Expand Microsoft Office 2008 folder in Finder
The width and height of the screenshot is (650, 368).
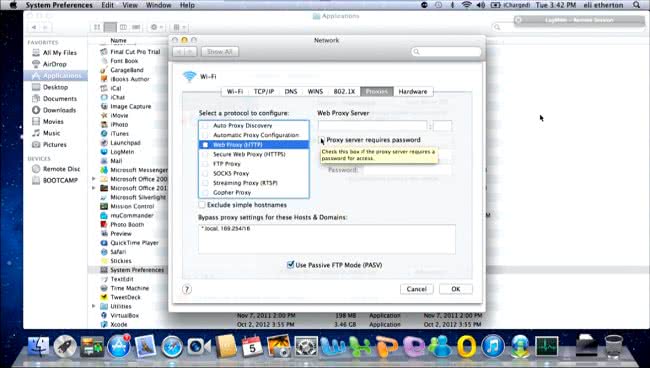(94, 179)
